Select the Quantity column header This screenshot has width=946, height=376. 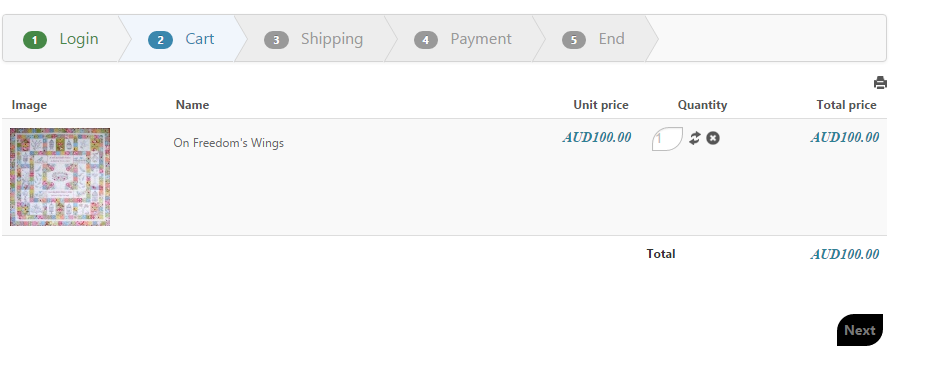702,105
